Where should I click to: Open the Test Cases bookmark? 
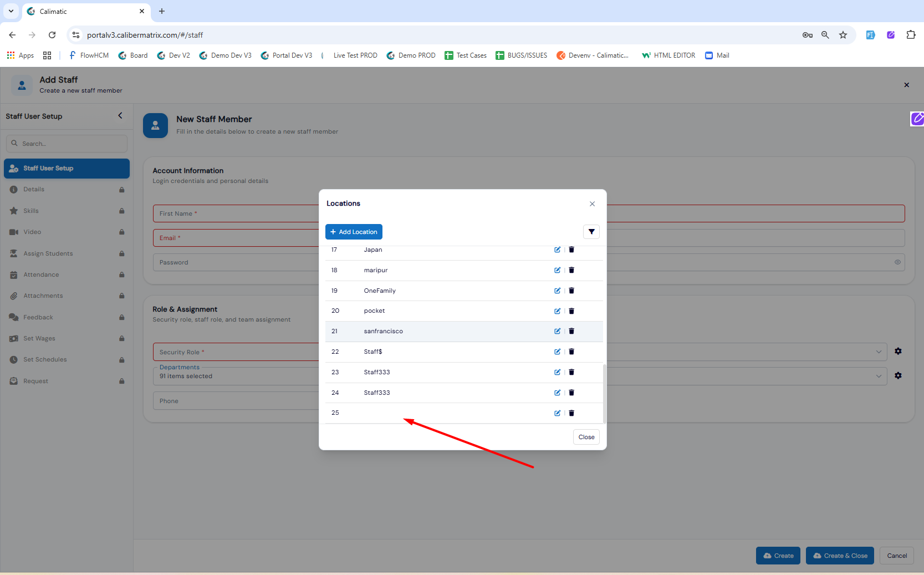(x=466, y=55)
